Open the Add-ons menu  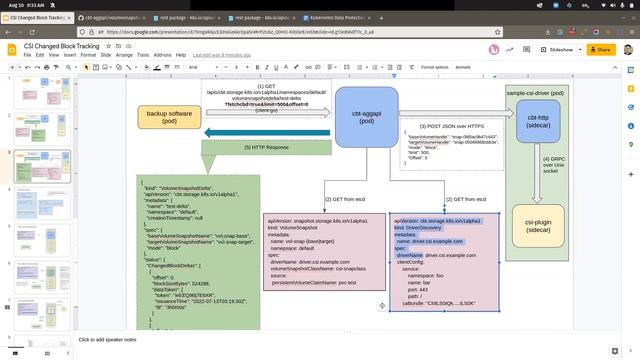click(x=162, y=55)
